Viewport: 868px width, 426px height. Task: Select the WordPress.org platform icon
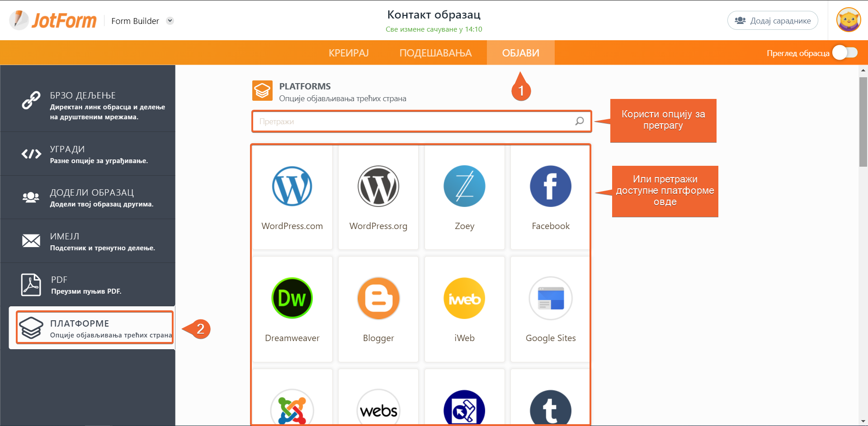point(378,186)
